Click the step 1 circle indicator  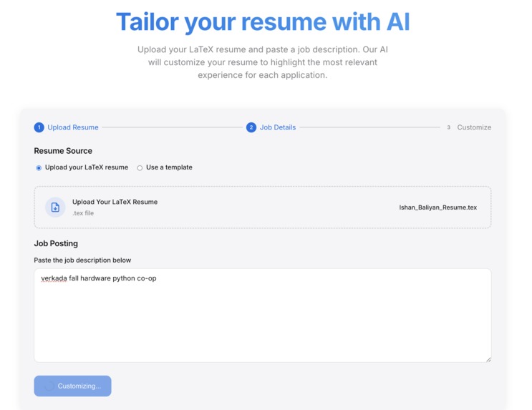[39, 127]
